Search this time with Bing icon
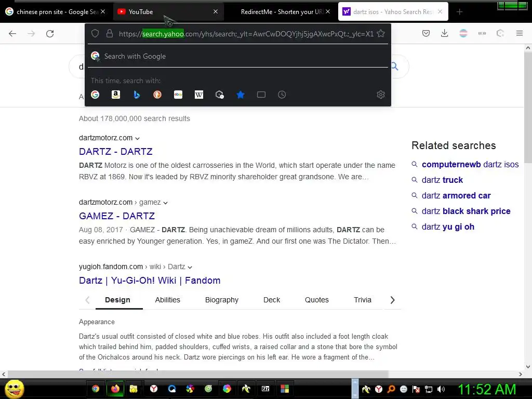The height and width of the screenshot is (399, 532). [x=137, y=95]
